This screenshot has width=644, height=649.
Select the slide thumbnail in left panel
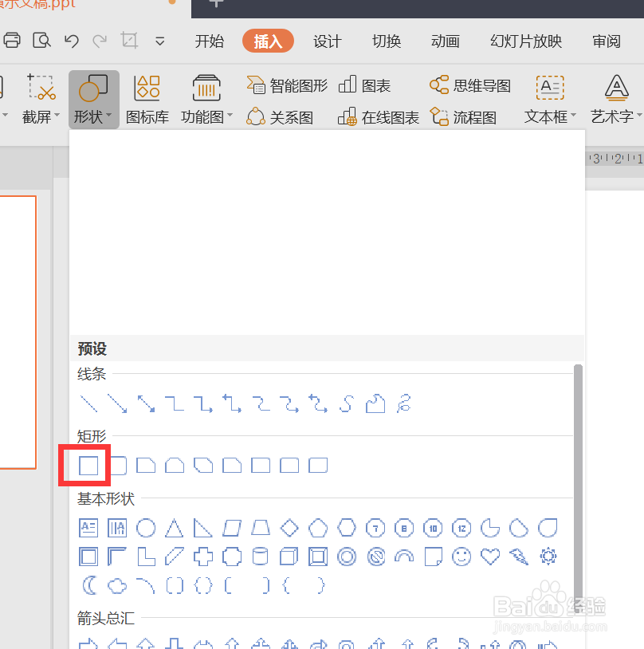(18, 332)
